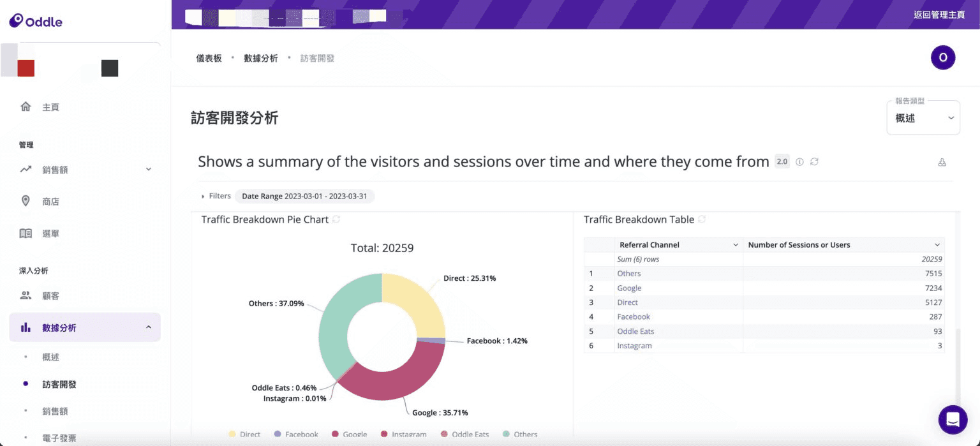This screenshot has width=980, height=446.
Task: Click the info icon beside the 2.0 badge
Action: [x=799, y=162]
